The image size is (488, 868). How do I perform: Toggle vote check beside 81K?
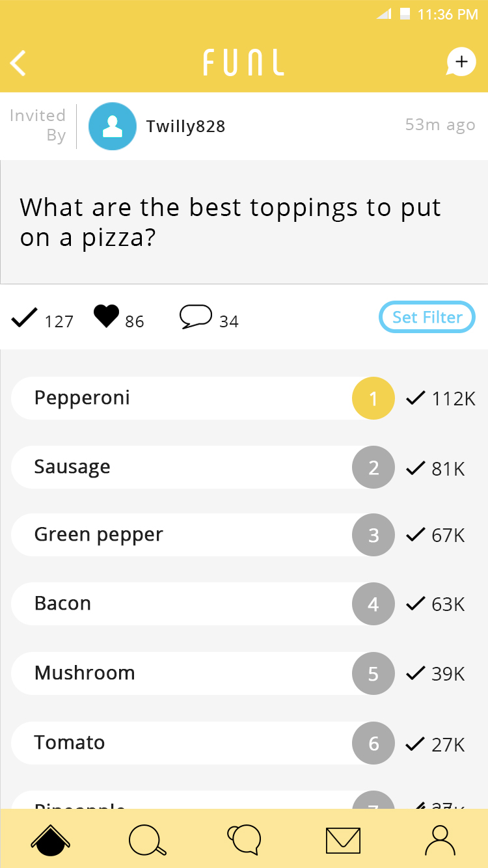point(415,467)
